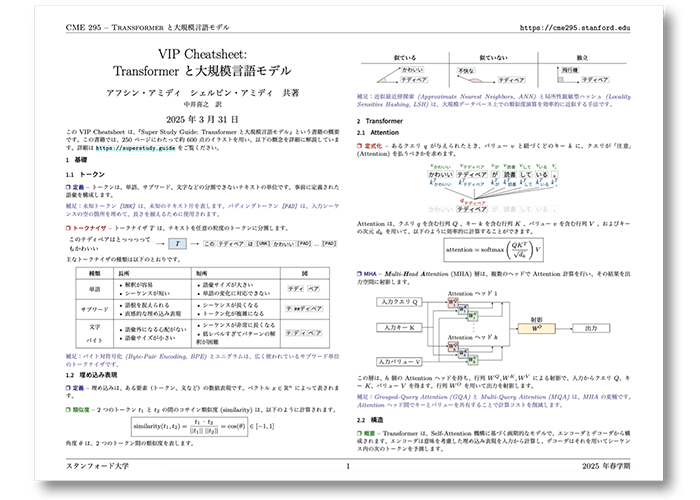Screen dimensions: 700x500
Task: Click table cell '語彙サイズが小さい'
Action: pyautogui.click(x=150, y=338)
